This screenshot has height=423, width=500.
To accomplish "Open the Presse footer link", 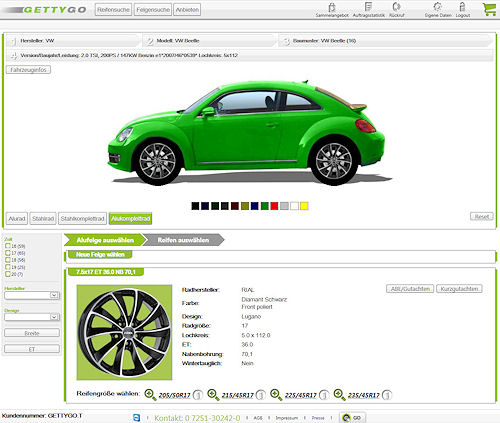I will pos(318,418).
